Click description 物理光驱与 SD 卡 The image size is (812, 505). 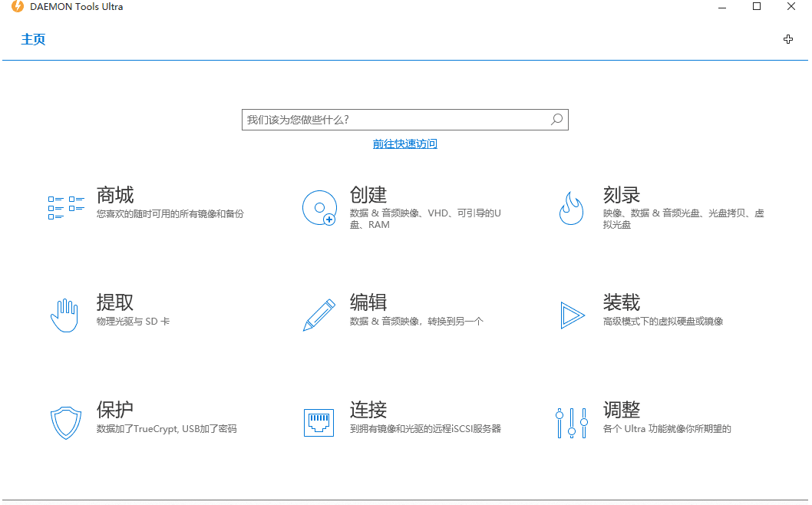(x=133, y=322)
